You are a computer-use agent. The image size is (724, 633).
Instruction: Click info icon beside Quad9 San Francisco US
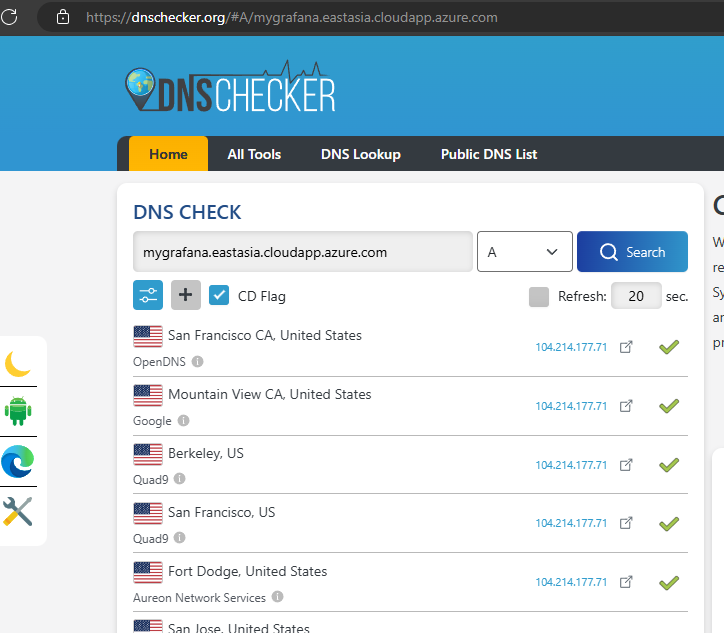click(x=180, y=538)
